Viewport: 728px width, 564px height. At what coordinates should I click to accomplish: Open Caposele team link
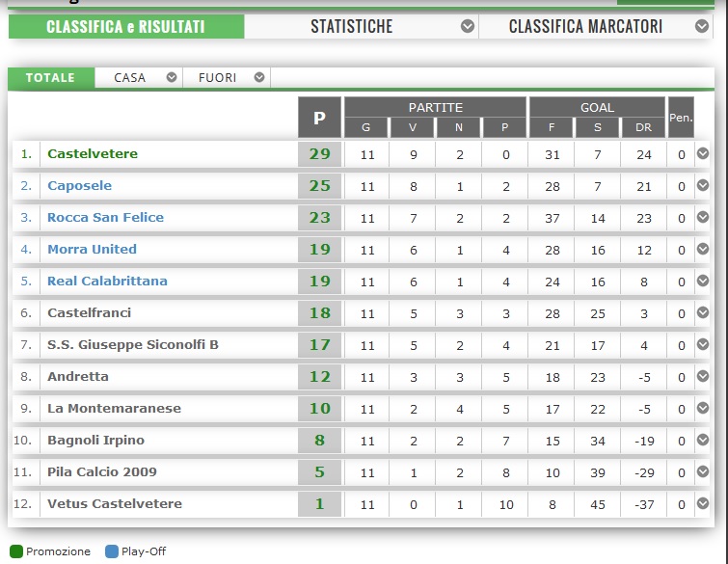point(79,185)
